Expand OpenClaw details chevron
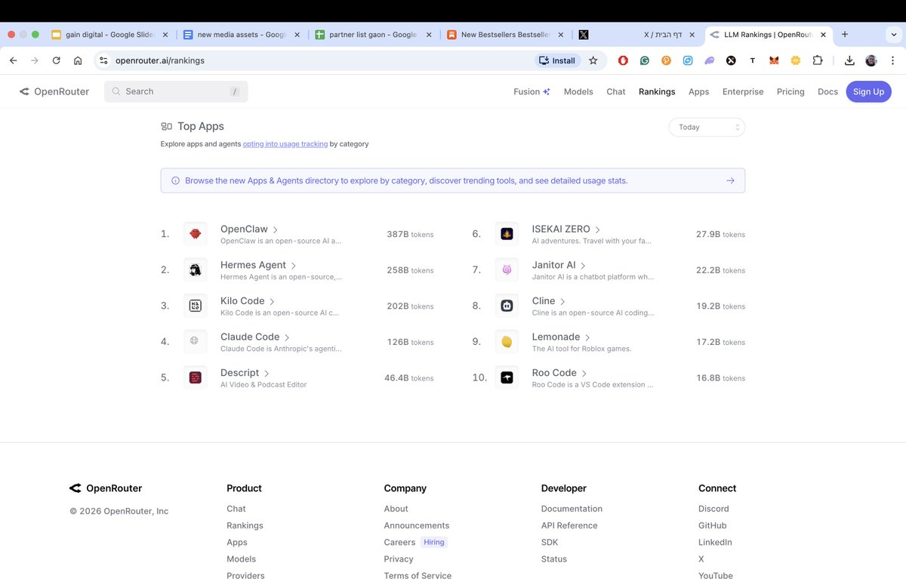The width and height of the screenshot is (906, 588). [276, 229]
